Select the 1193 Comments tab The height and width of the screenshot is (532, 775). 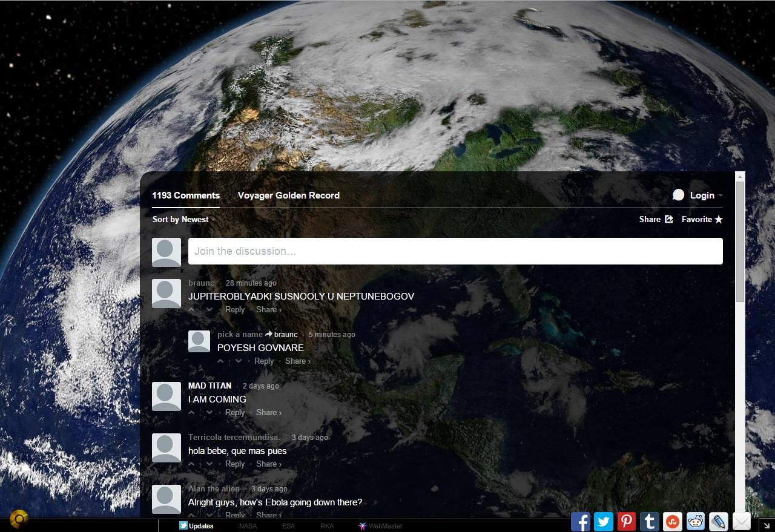coord(186,195)
